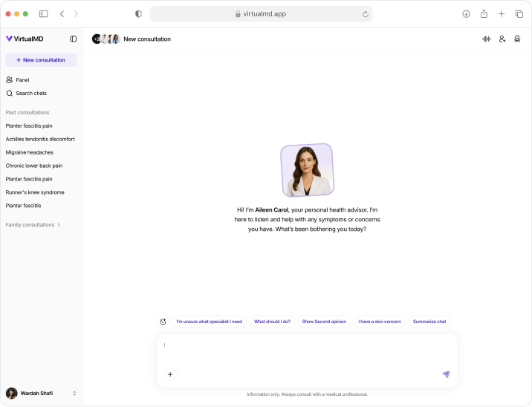532x407 pixels.
Task: Click the virtualmd.app address bar
Action: 261,14
